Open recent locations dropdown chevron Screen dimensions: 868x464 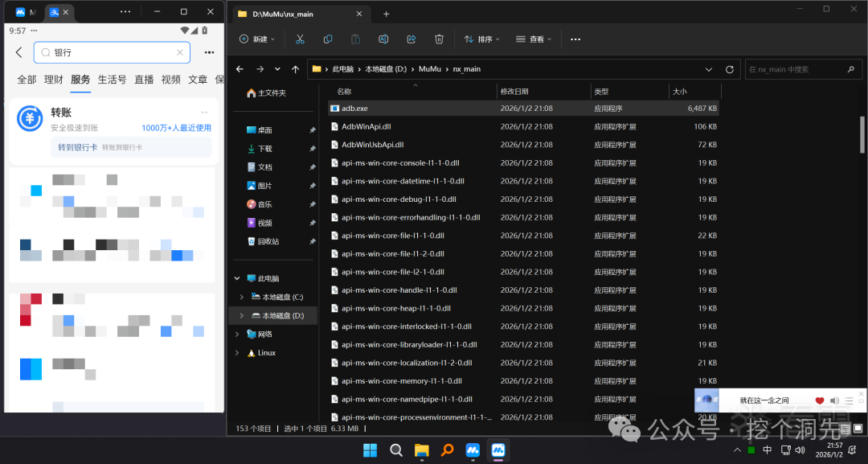click(x=277, y=69)
